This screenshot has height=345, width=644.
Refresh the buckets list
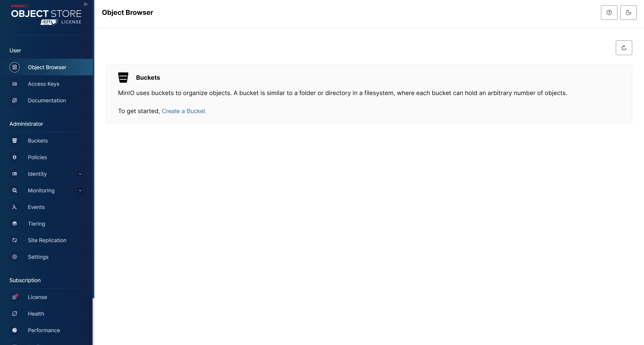coord(624,48)
